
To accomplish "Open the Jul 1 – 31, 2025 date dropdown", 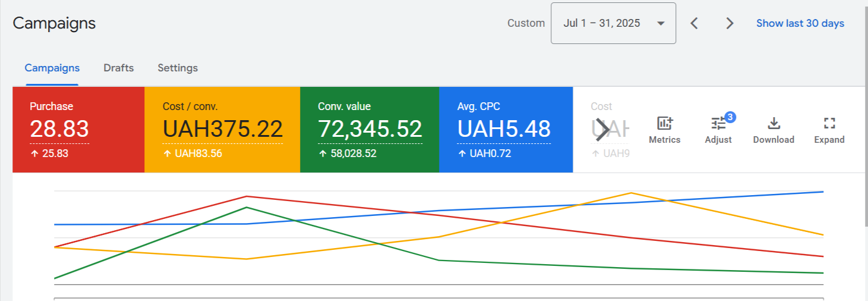I will pyautogui.click(x=613, y=23).
